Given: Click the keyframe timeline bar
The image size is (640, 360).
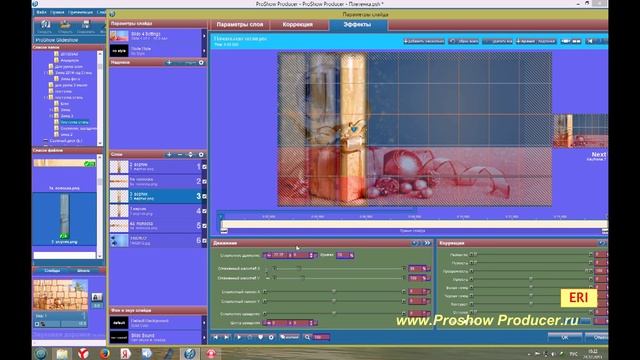Looking at the screenshot, I should (x=414, y=224).
